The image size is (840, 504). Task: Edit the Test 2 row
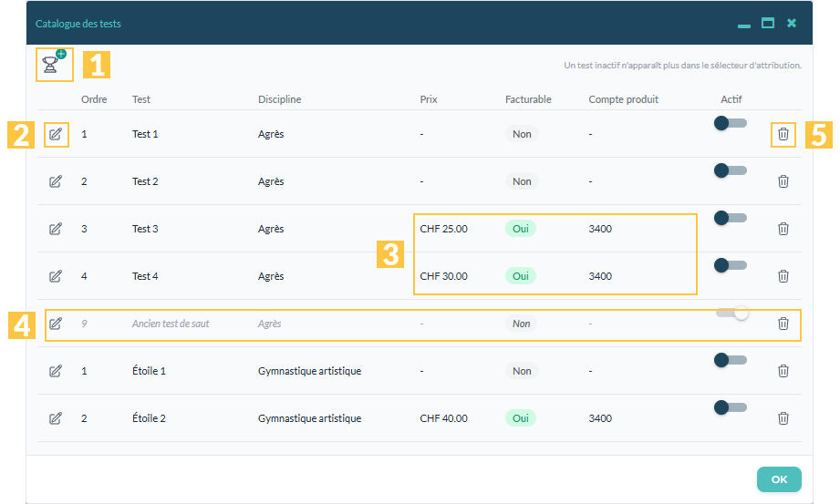[x=56, y=181]
